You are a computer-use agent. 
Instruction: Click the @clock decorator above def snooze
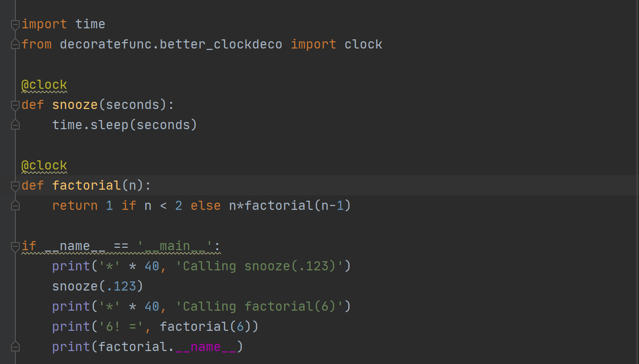44,85
